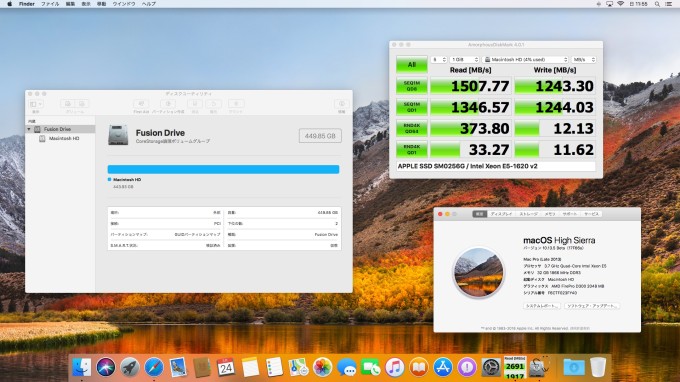Open iTunes from the Dock
Screen dimensions: 680x382
pos(395,367)
